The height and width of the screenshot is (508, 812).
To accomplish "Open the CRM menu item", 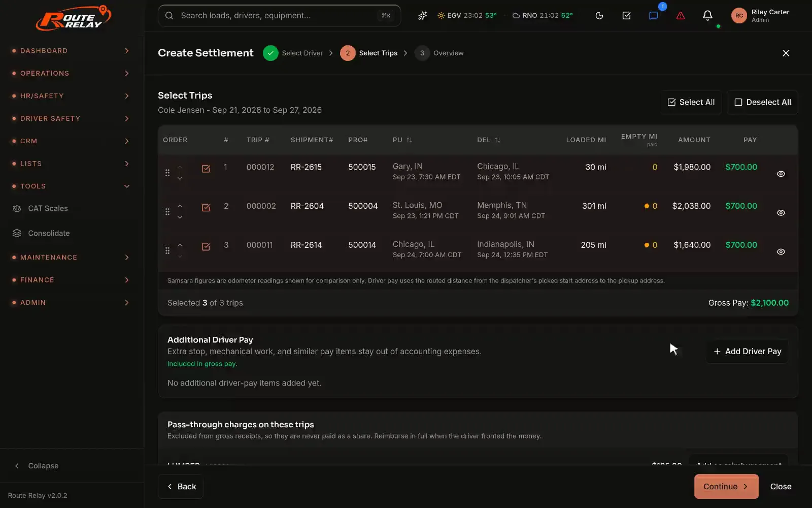I will coord(71,141).
